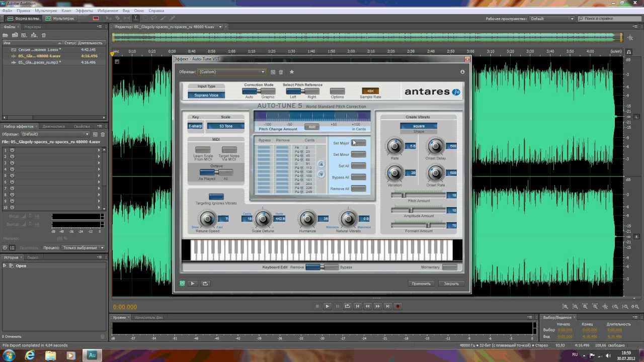
Task: Open Windows Start menu
Action: 10,355
